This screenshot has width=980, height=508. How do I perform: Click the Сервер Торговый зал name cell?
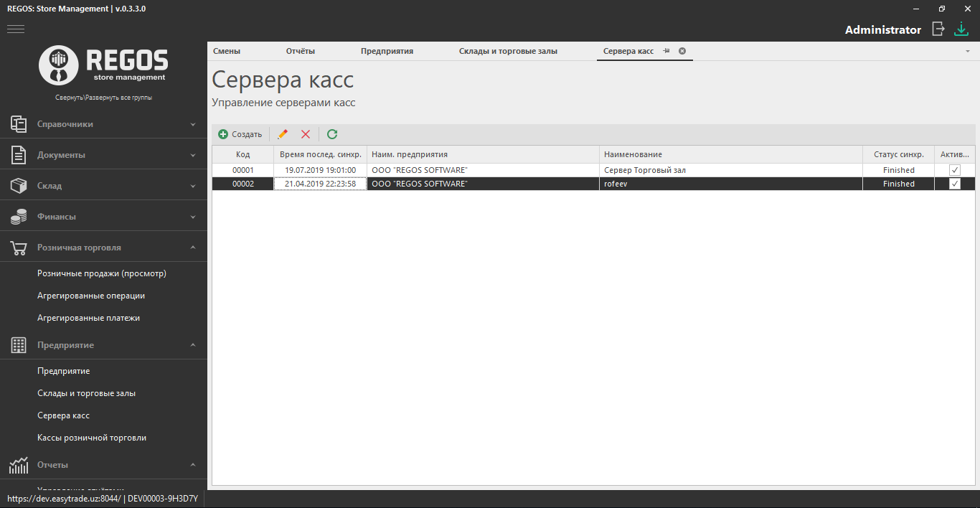(731, 170)
